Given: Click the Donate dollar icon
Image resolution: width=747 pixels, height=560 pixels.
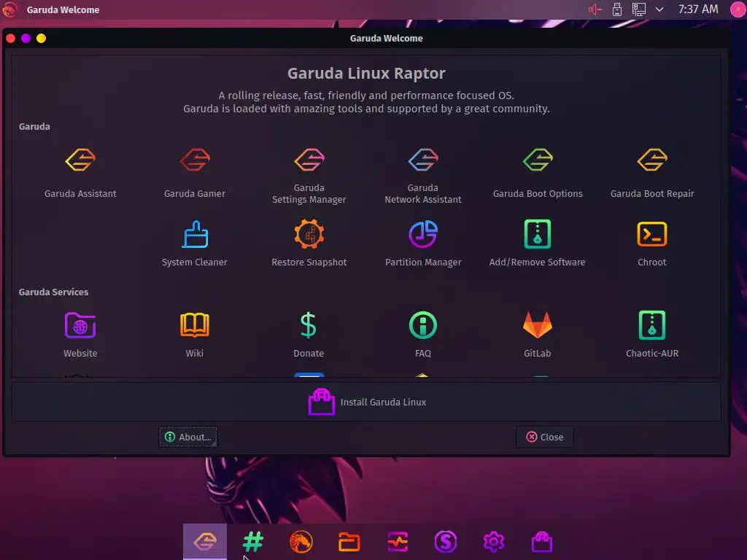Looking at the screenshot, I should 309,325.
